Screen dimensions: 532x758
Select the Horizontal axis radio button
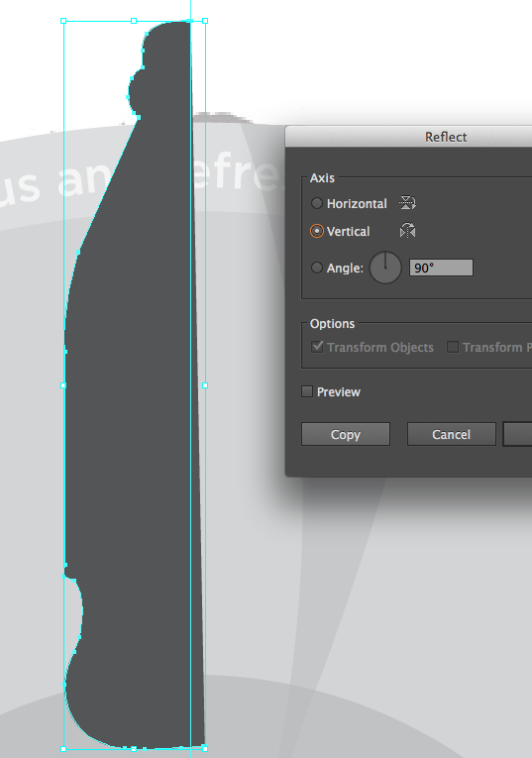[316, 203]
